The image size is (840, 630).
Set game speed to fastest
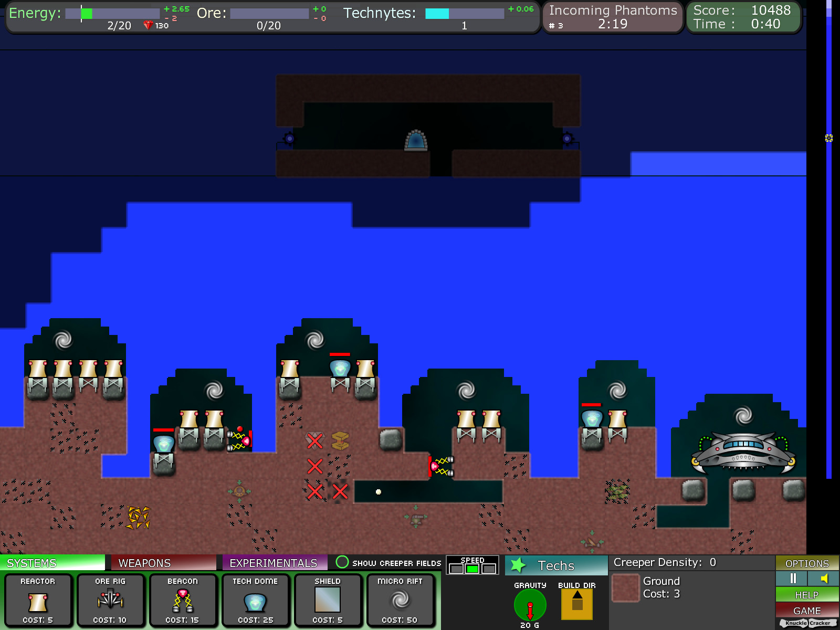tap(489, 568)
